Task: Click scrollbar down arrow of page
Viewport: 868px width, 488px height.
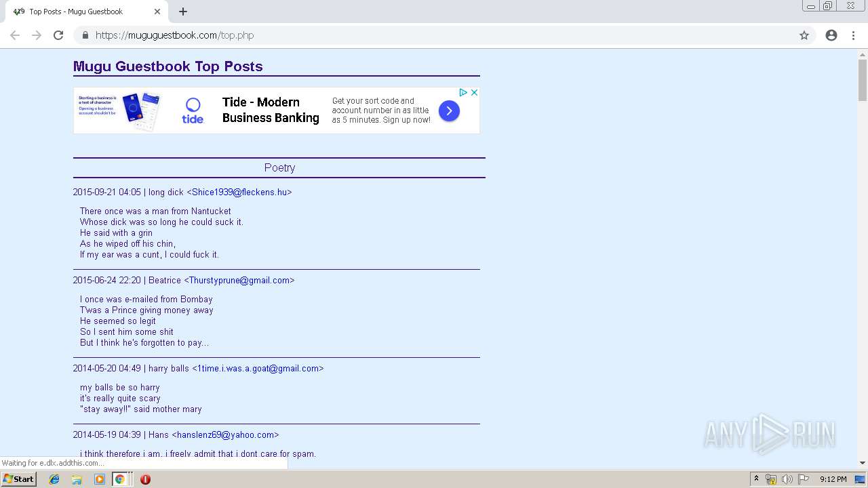Action: [x=863, y=463]
